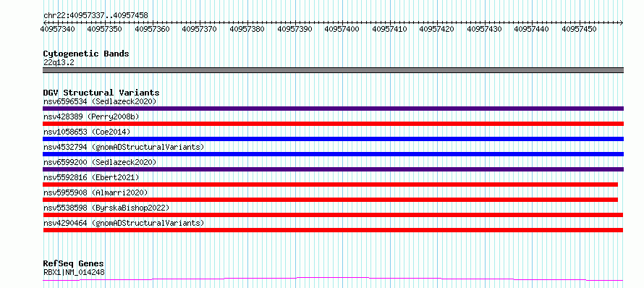Open the nsv5538598 (ByrskaBishop2022) red bar
Image resolution: width=644 pixels, height=288 pixels.
pos(333,215)
